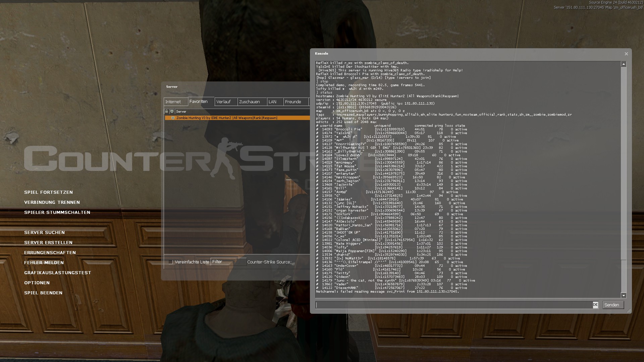The image size is (644, 362).
Task: Open the Verlauf tab
Action: 226,102
